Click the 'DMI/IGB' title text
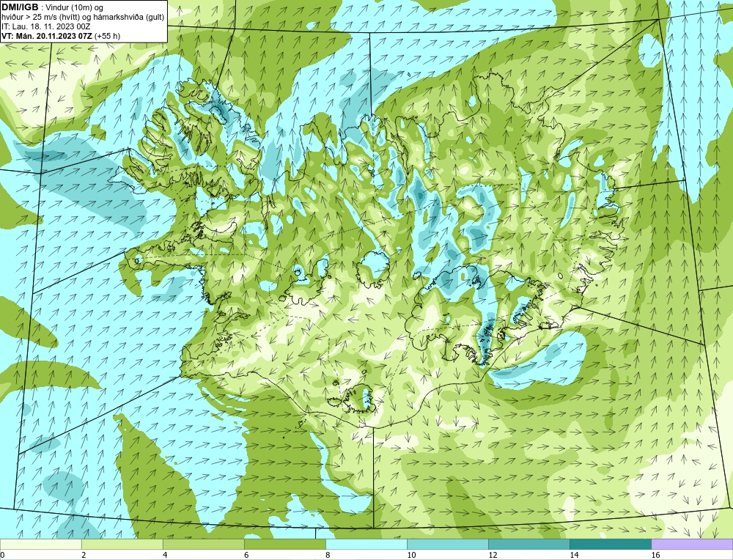The height and width of the screenshot is (560, 733). point(20,7)
